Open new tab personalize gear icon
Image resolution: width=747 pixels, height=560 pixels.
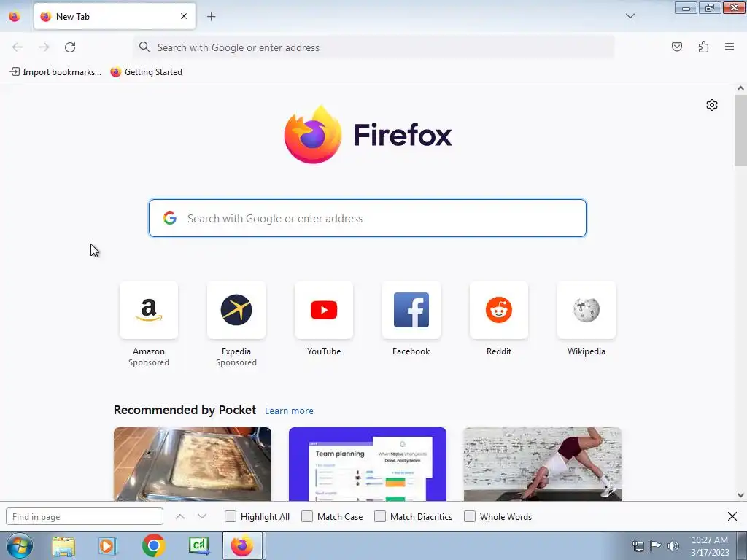point(712,105)
